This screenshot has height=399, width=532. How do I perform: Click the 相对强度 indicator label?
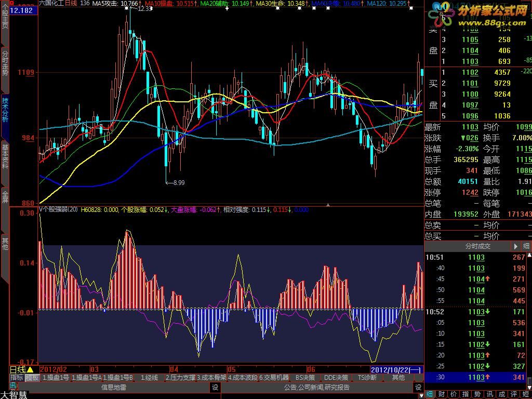coord(236,210)
